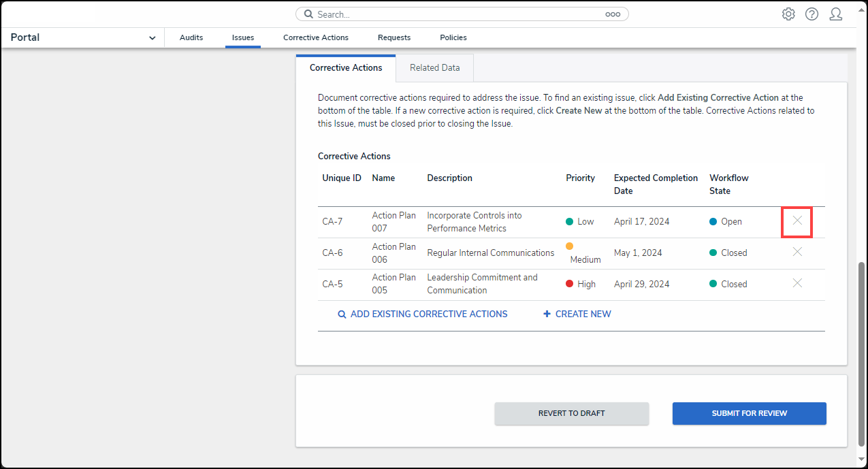Open the Corrective Actions navigation item

(x=316, y=37)
